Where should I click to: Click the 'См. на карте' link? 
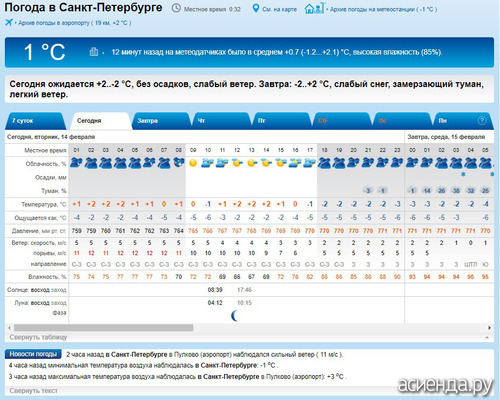click(x=279, y=9)
